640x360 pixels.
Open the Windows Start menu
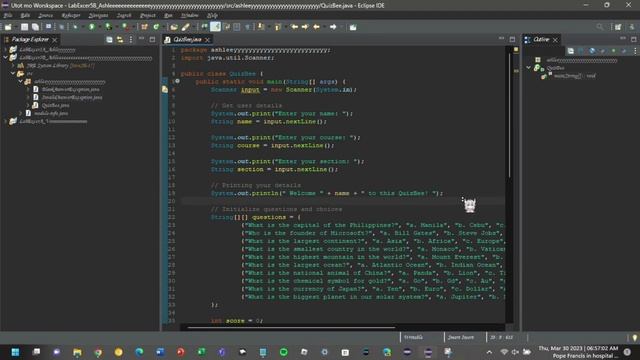tap(15, 352)
